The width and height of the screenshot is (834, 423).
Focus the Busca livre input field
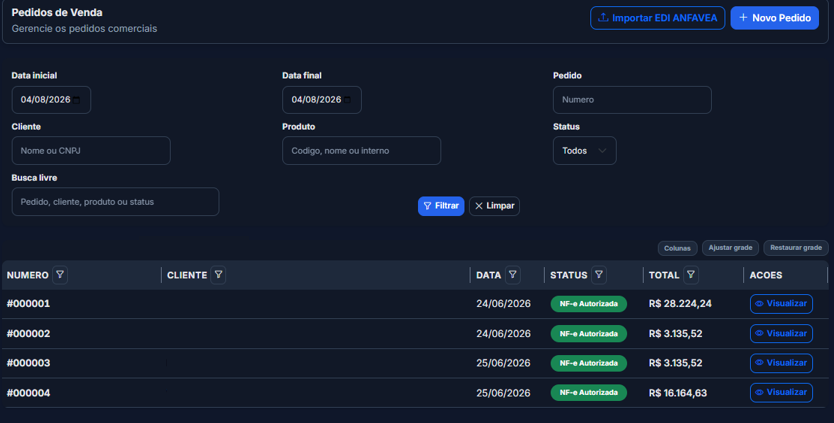tap(115, 202)
